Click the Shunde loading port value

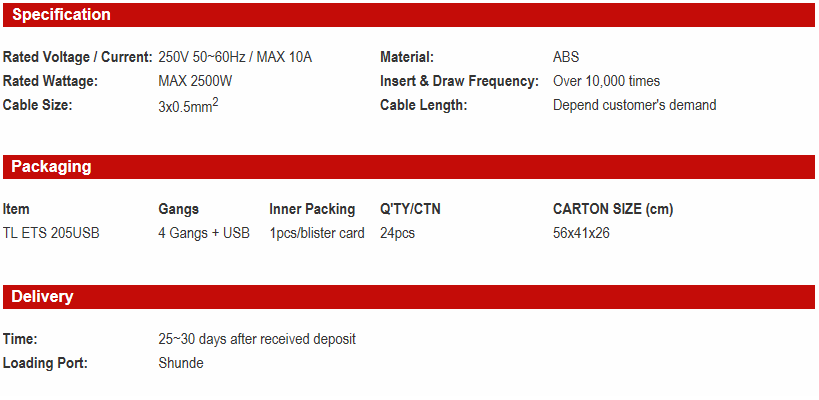pyautogui.click(x=181, y=363)
